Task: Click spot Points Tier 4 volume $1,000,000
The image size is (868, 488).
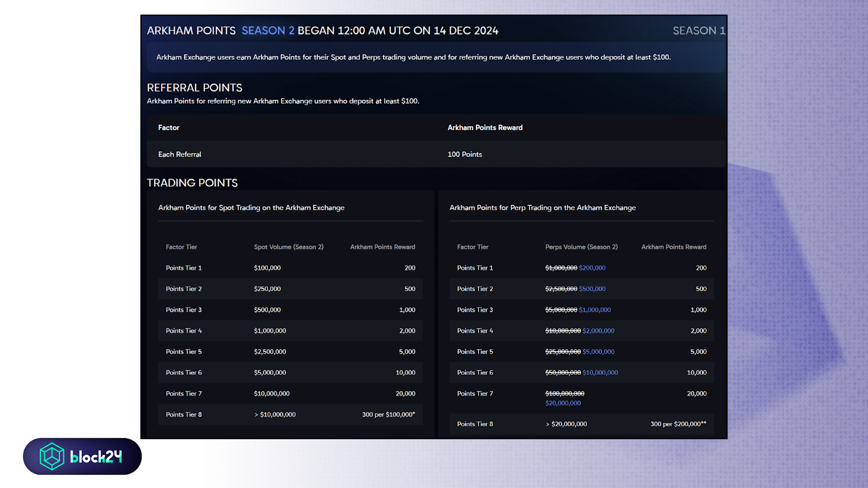Action: pyautogui.click(x=270, y=331)
